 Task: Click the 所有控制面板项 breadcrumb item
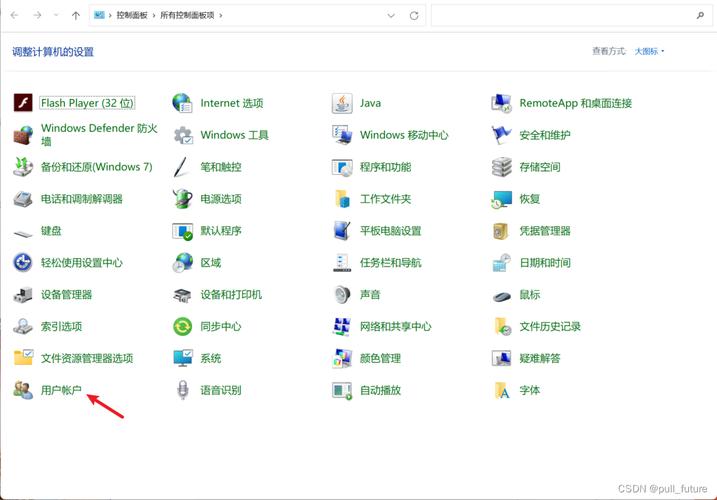(187, 15)
